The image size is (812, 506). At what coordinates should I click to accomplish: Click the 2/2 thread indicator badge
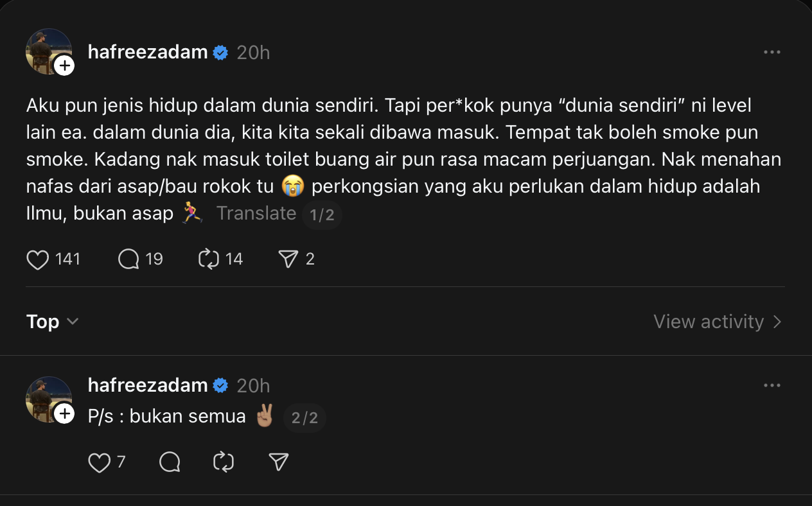click(x=304, y=418)
